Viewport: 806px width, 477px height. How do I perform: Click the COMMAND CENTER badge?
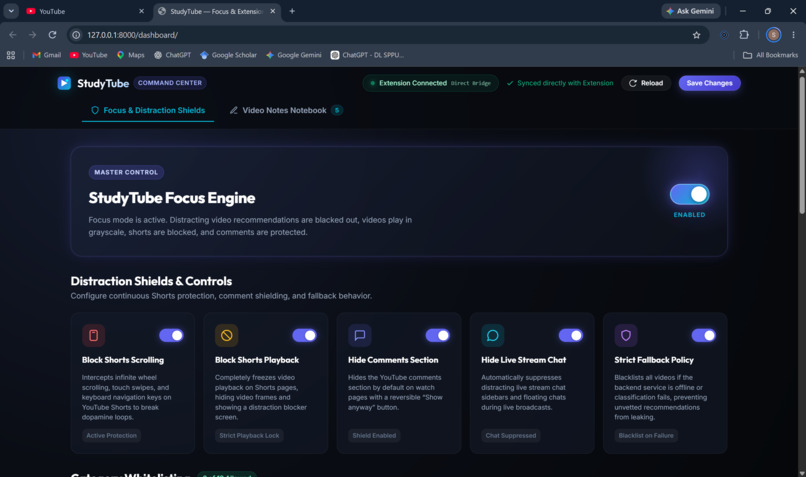[x=170, y=83]
